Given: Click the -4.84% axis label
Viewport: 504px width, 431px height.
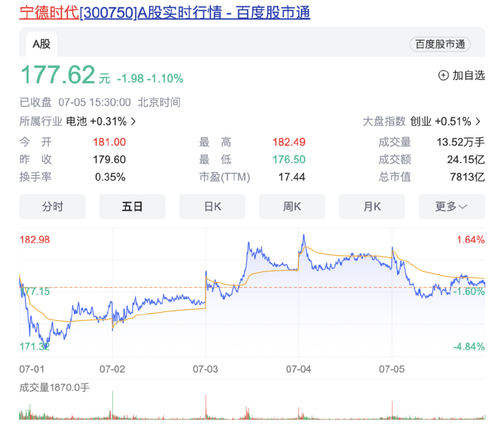Looking at the screenshot, I should tap(469, 347).
